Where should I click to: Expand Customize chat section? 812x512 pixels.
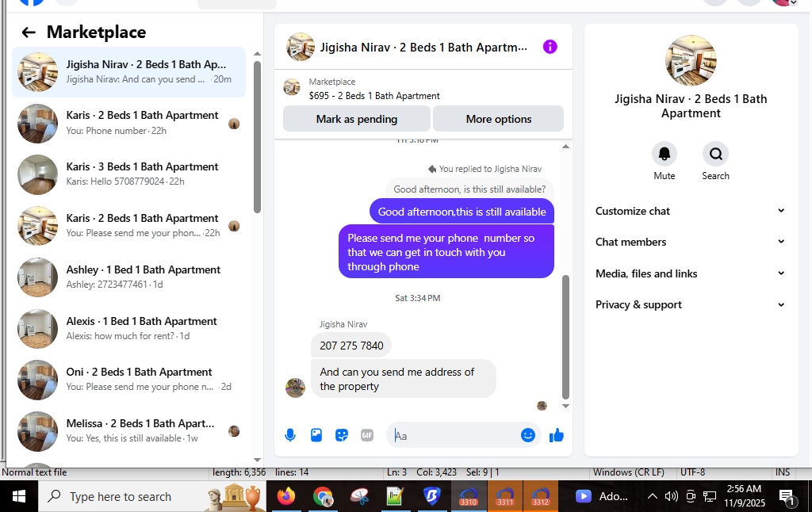[691, 211]
